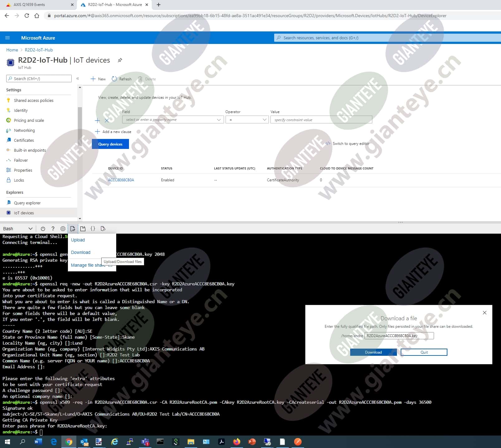Collapse the resource sidebar with chevron
The width and height of the screenshot is (501, 448).
78,79
